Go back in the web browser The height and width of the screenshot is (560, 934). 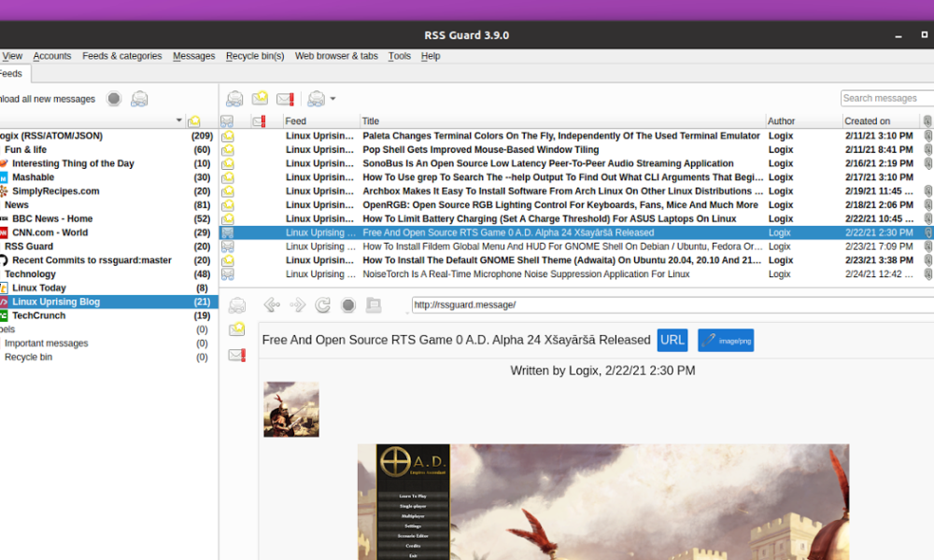pos(272,305)
